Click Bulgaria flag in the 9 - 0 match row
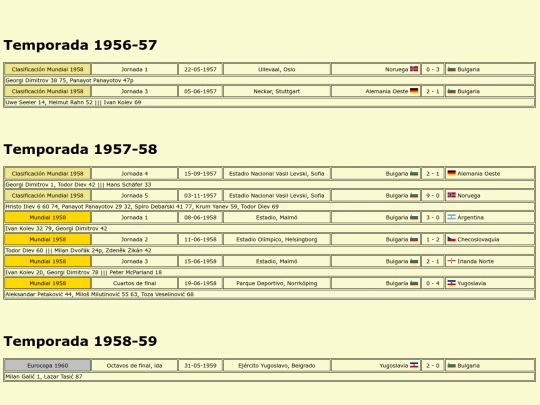 (x=414, y=195)
